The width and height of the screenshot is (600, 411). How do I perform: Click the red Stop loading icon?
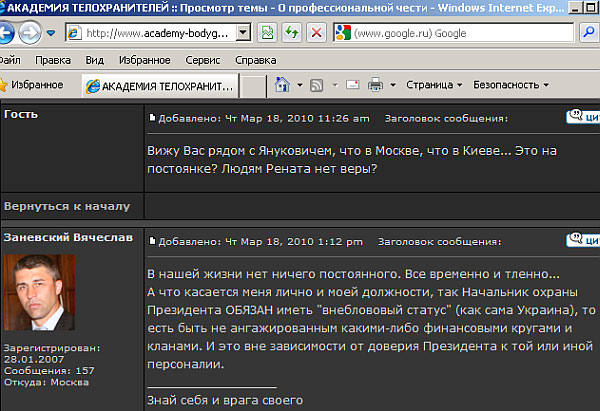315,33
